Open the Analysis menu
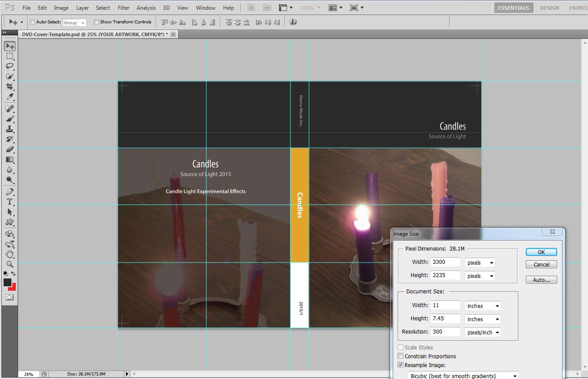588x379 pixels. pos(146,8)
